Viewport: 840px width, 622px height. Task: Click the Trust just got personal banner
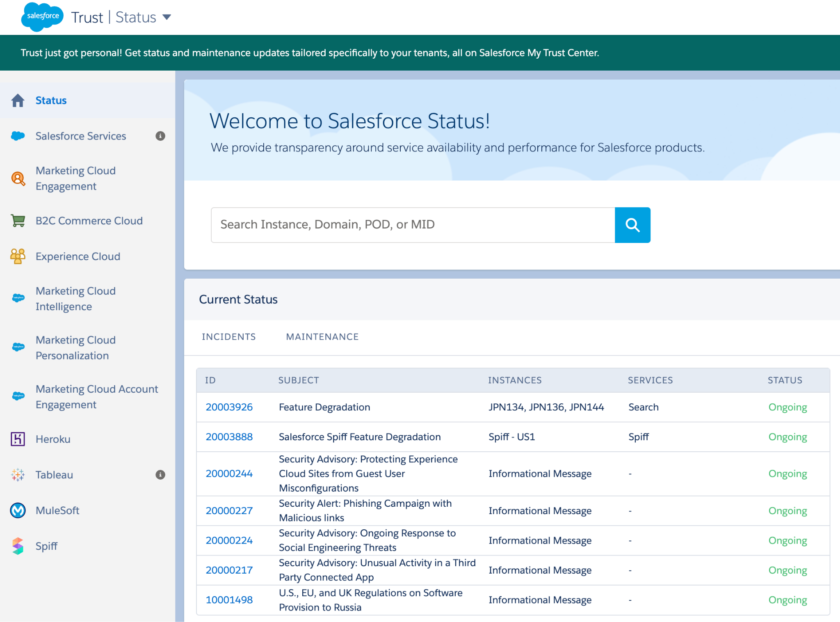pyautogui.click(x=310, y=53)
